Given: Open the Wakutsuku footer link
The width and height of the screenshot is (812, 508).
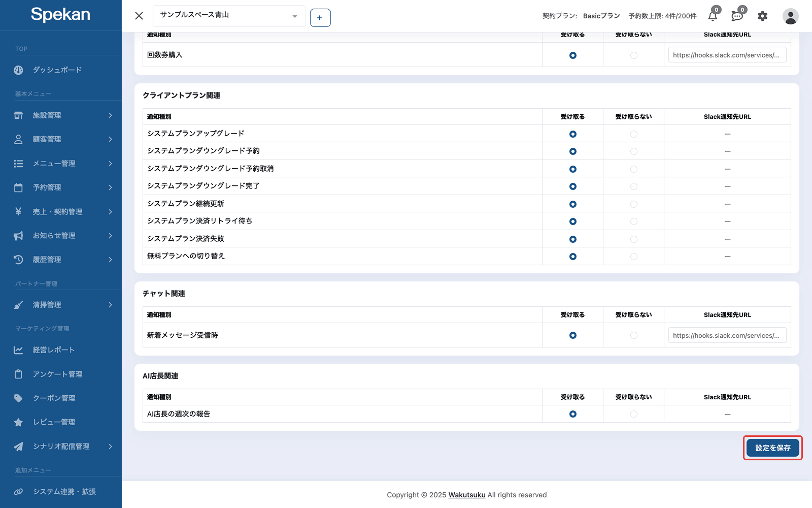Looking at the screenshot, I should (467, 495).
